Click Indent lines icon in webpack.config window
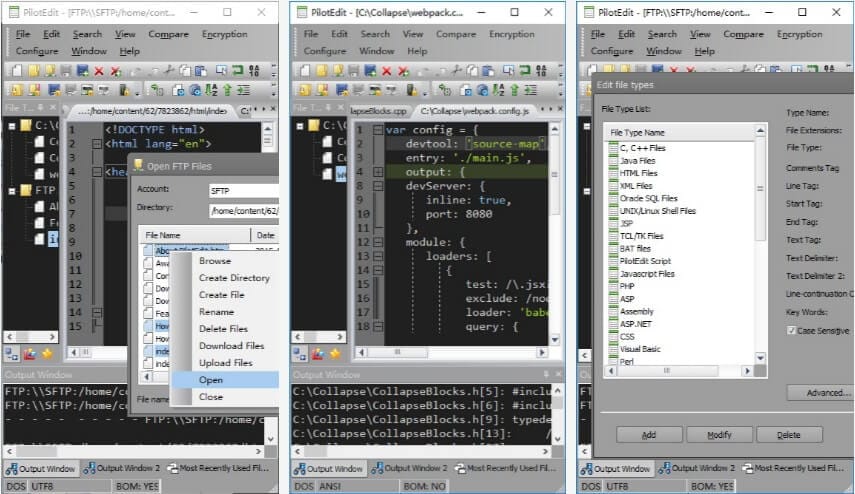855x494 pixels. (x=531, y=89)
